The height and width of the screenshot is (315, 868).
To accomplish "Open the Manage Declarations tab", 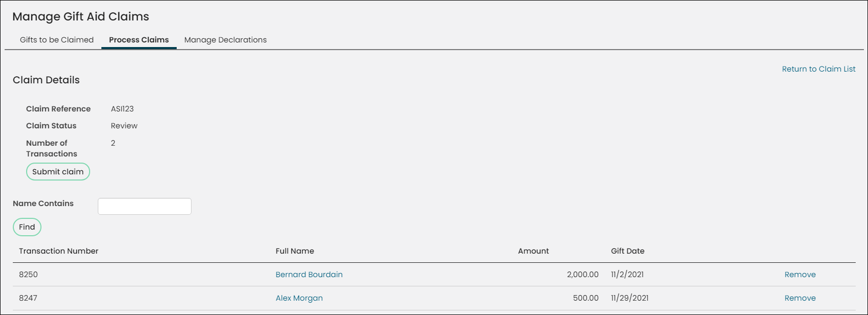I will [x=225, y=40].
